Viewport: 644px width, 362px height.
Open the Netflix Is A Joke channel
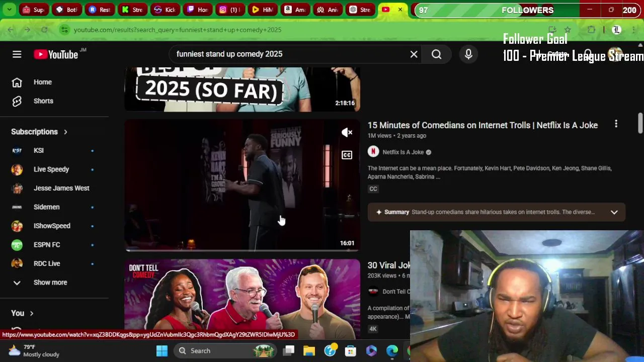[x=403, y=152]
